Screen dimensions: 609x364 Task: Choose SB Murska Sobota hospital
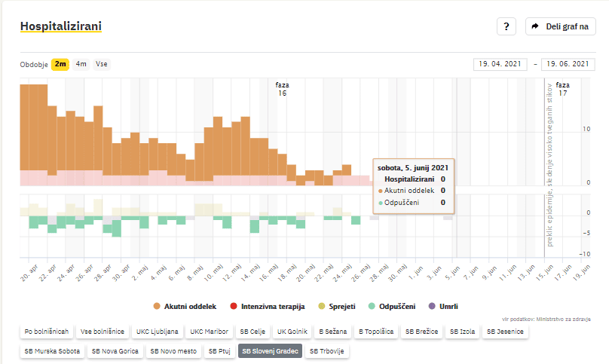(x=51, y=350)
